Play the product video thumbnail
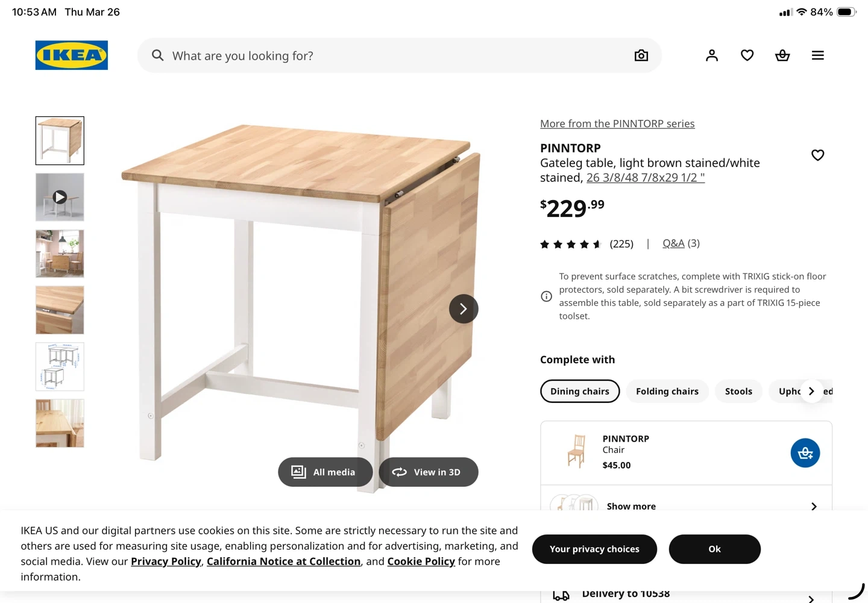The image size is (868, 603). click(x=60, y=197)
